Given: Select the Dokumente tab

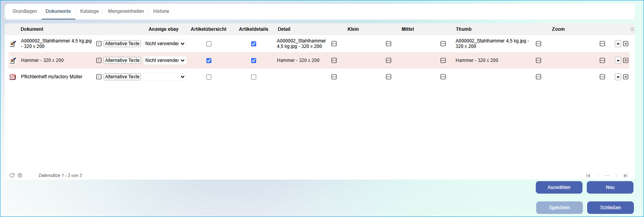Looking at the screenshot, I should point(58,11).
